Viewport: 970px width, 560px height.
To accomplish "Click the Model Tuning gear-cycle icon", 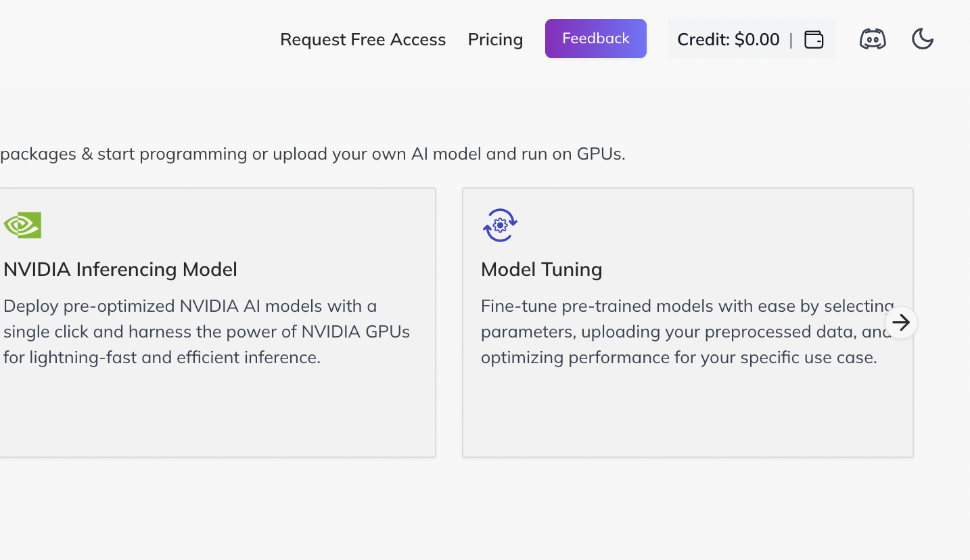I will point(500,225).
